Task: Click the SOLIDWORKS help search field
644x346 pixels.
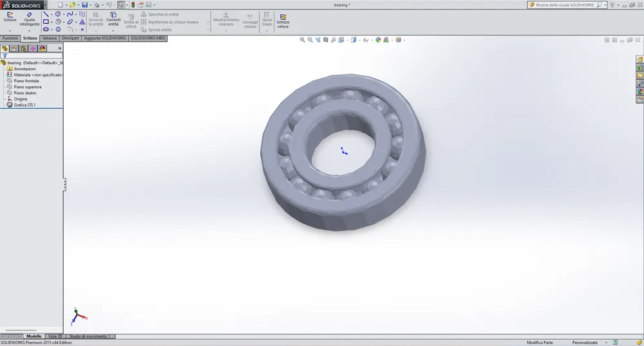Action: [x=565, y=5]
